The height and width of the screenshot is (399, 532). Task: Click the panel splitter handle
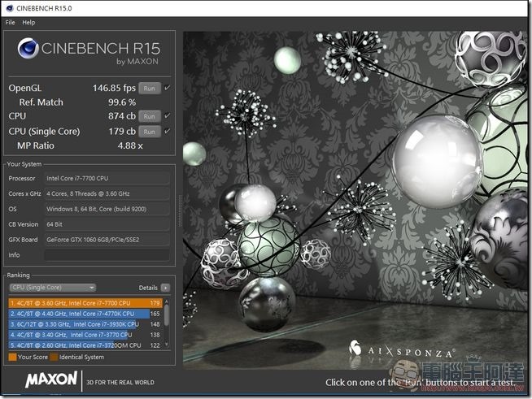click(180, 210)
